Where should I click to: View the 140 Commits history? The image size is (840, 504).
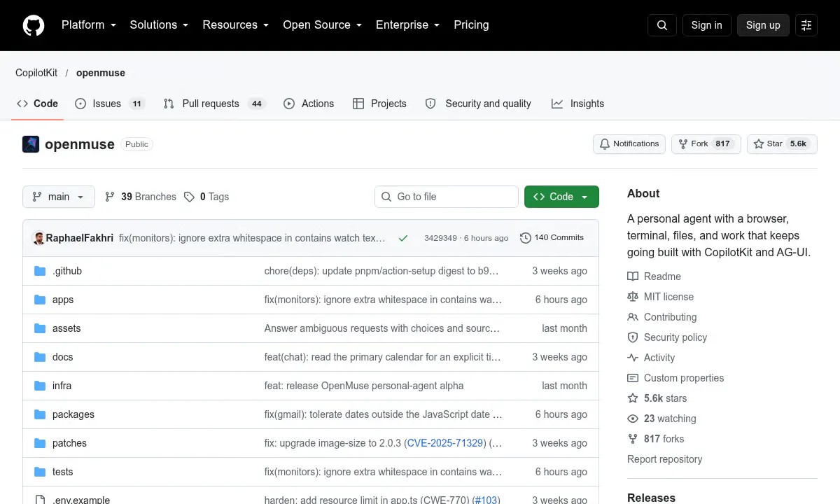[552, 238]
